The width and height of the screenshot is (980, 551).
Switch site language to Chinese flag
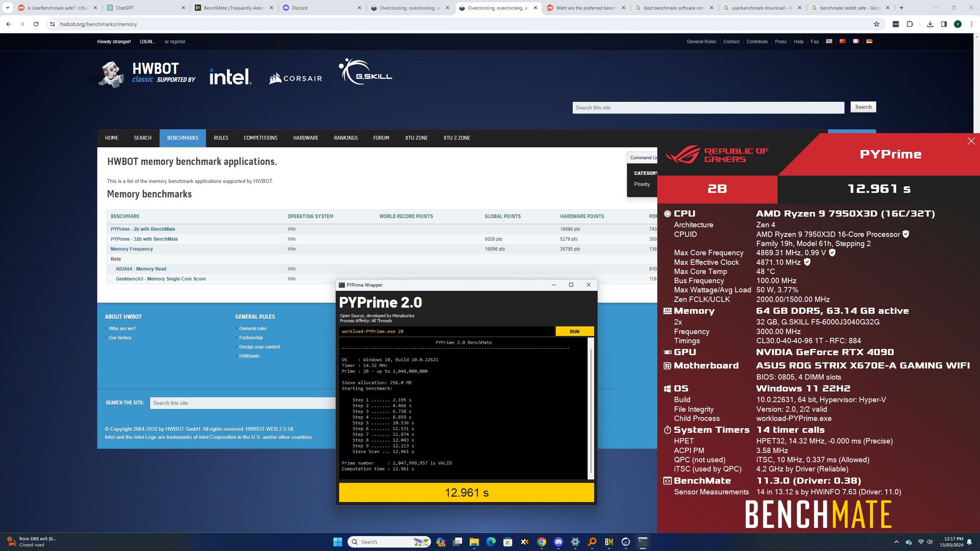[x=843, y=41]
